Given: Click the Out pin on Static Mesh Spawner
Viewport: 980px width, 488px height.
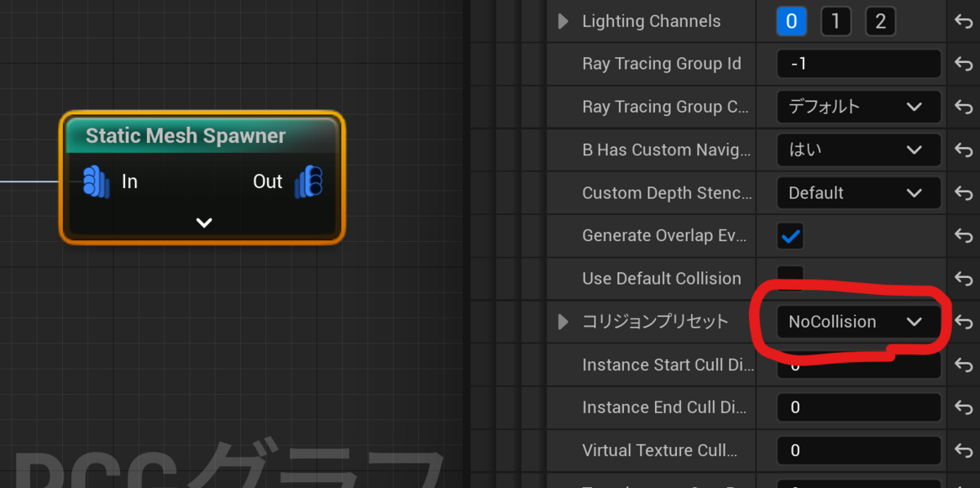Looking at the screenshot, I should (x=309, y=181).
